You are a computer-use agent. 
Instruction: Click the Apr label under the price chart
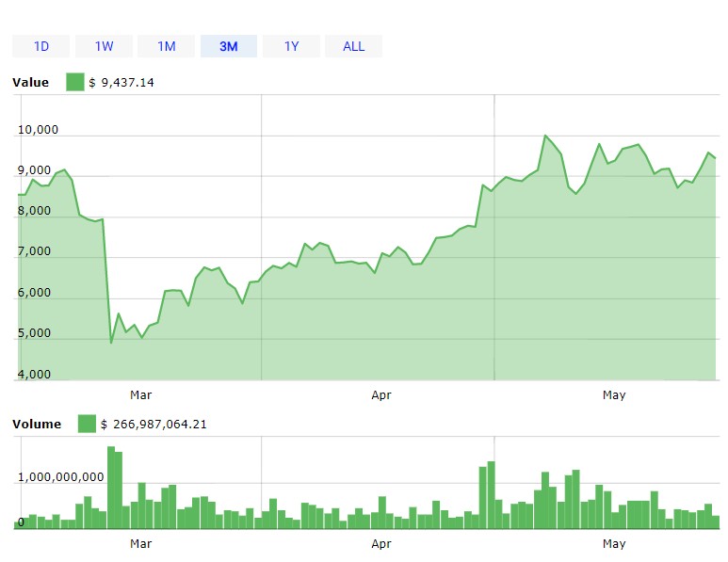pyautogui.click(x=381, y=395)
